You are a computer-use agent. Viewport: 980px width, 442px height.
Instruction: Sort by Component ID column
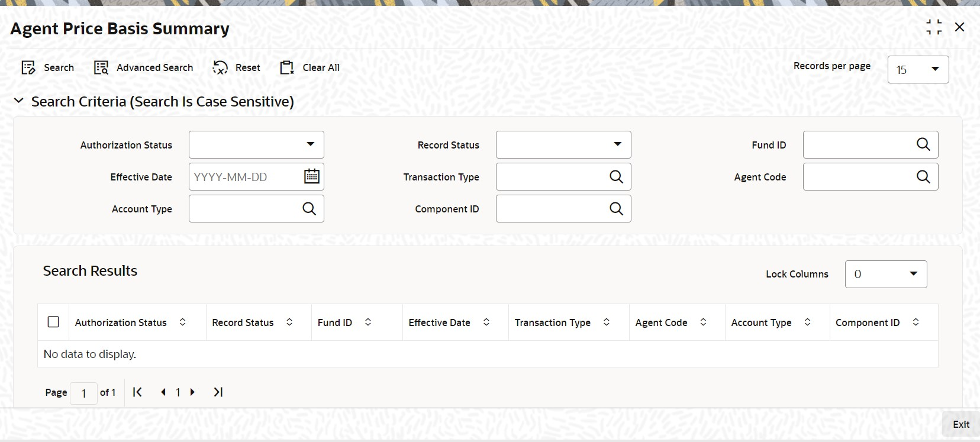[x=915, y=322]
